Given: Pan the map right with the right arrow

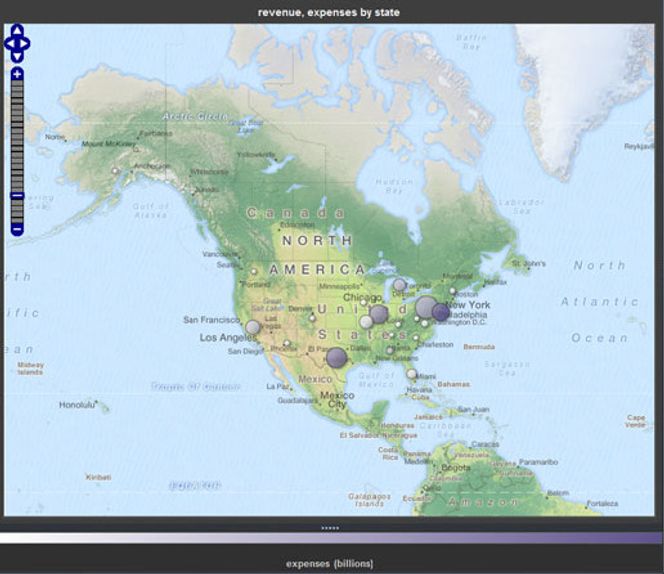Looking at the screenshot, I should [x=25, y=43].
